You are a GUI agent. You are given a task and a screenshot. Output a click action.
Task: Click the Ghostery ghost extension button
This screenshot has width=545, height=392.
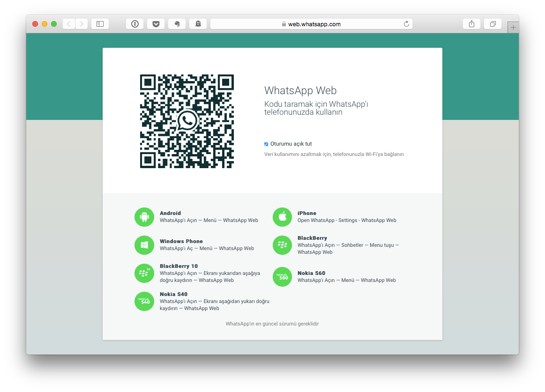[x=198, y=24]
